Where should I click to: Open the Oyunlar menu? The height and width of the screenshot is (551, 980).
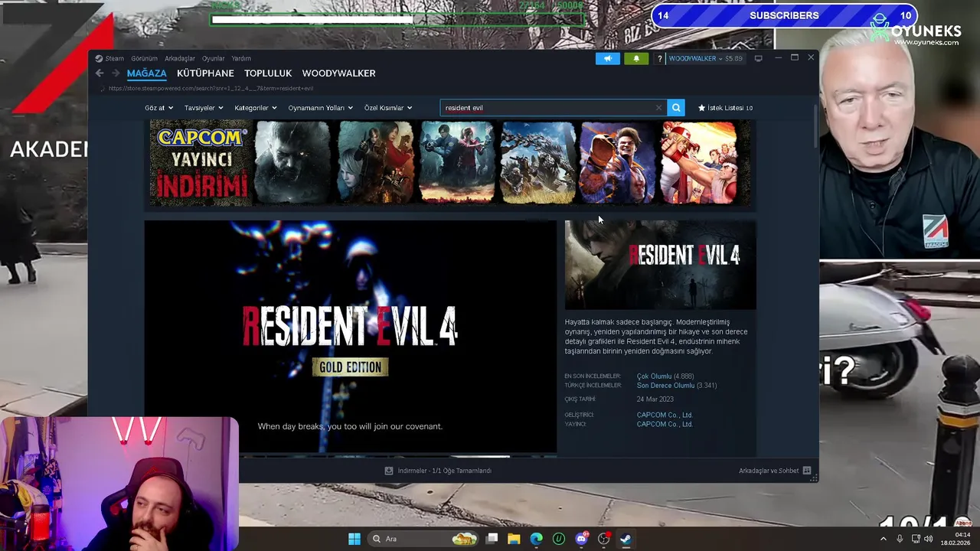213,58
